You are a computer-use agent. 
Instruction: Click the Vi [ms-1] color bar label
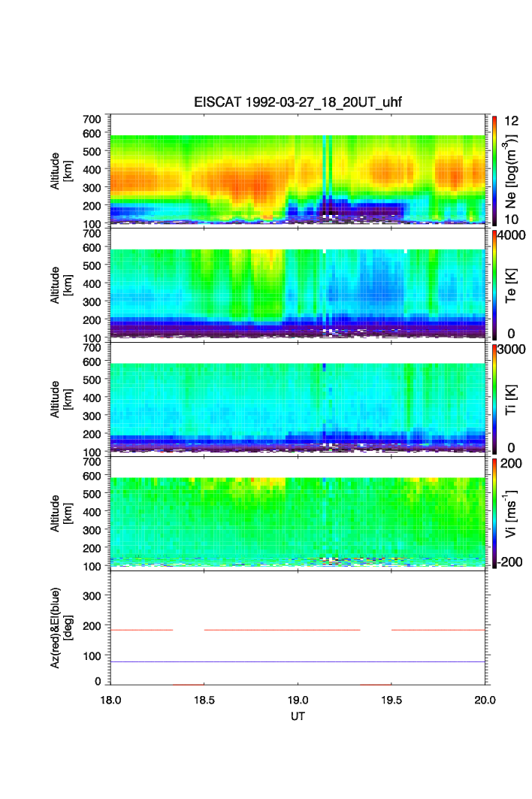(511, 513)
